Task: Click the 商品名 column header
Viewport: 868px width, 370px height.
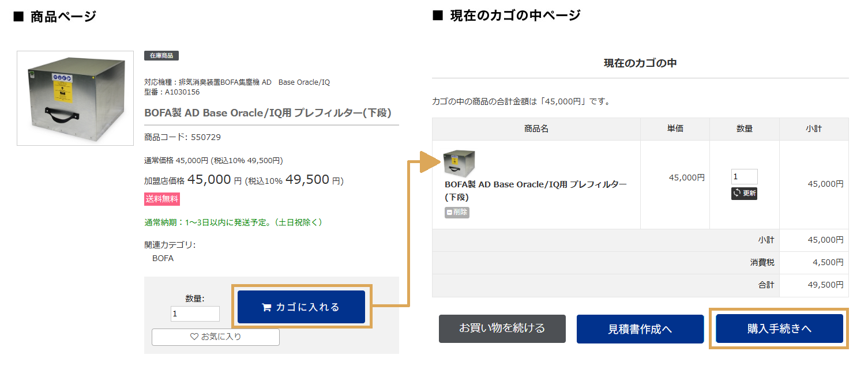Action: pos(536,129)
